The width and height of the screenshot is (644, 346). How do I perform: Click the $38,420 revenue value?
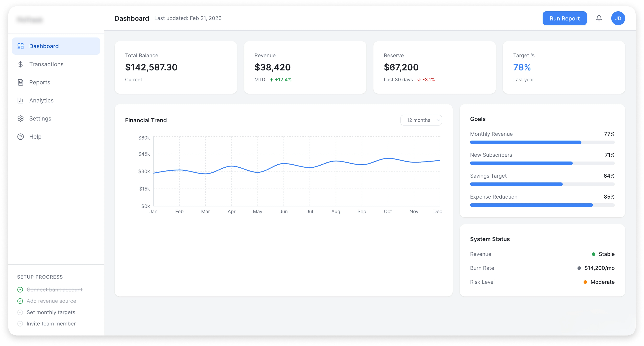(272, 67)
